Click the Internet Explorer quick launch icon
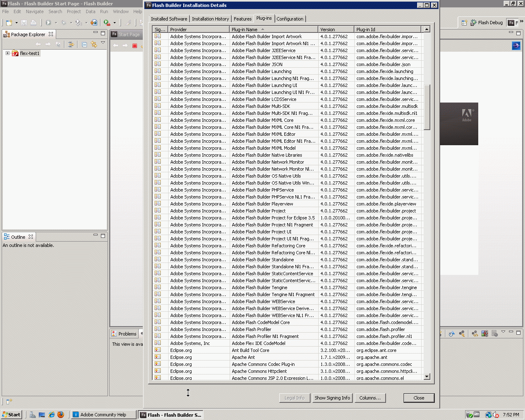Image resolution: width=525 pixels, height=420 pixels. click(51, 415)
